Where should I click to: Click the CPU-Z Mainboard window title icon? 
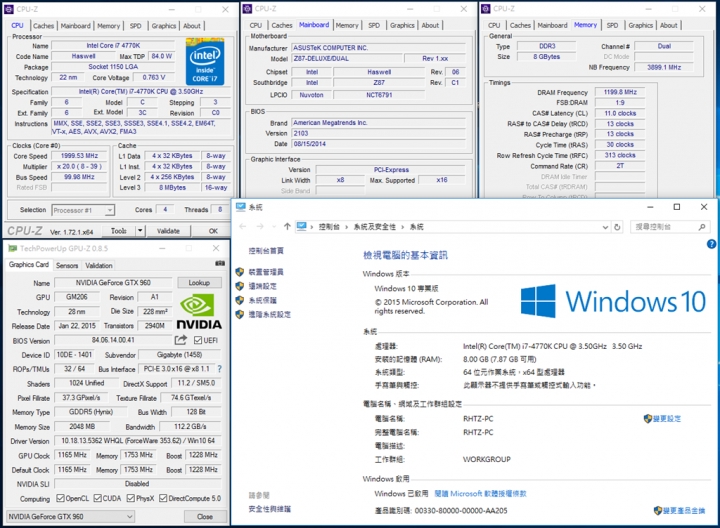pyautogui.click(x=248, y=9)
